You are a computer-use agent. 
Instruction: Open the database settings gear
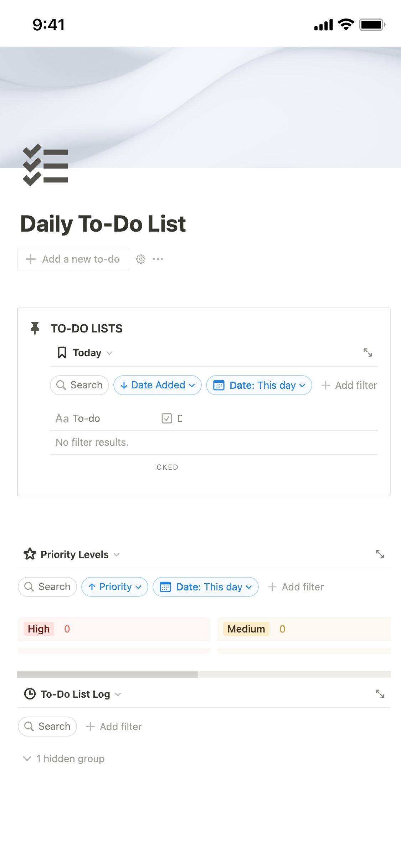point(141,259)
